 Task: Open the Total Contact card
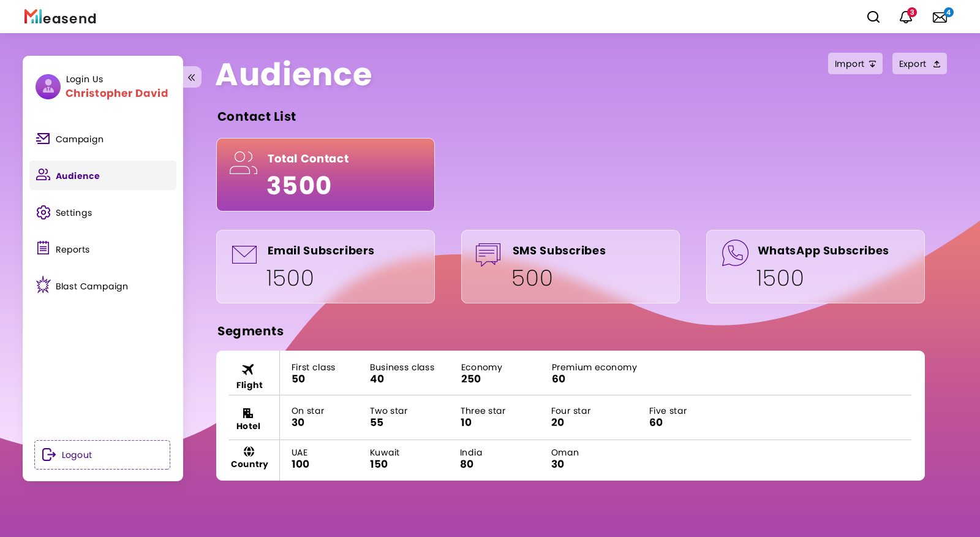tap(325, 175)
